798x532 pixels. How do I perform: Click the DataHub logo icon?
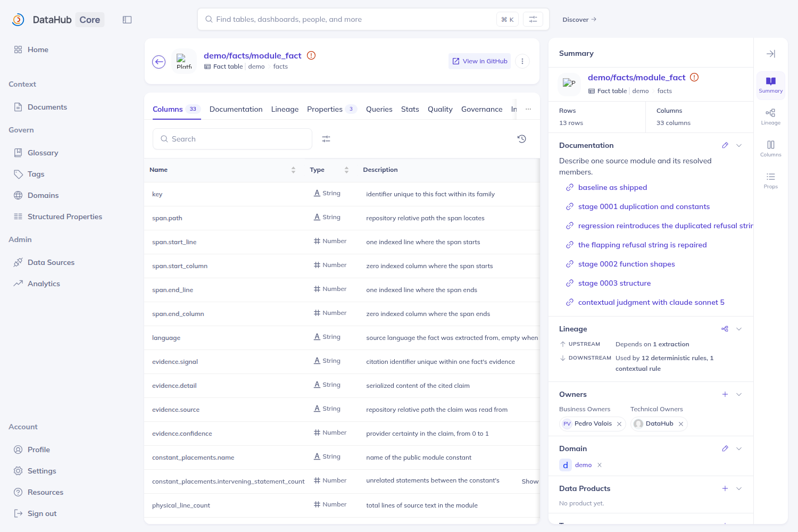point(18,20)
